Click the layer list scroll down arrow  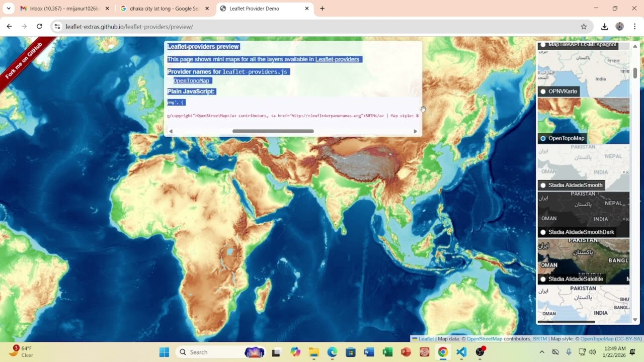pos(635,320)
